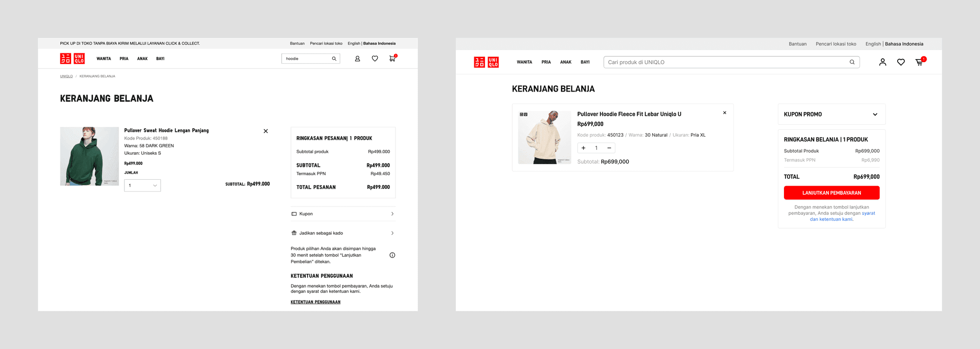Open KETENTUAN PENGGUNAAN underlined link
The height and width of the screenshot is (349, 980).
(x=316, y=302)
